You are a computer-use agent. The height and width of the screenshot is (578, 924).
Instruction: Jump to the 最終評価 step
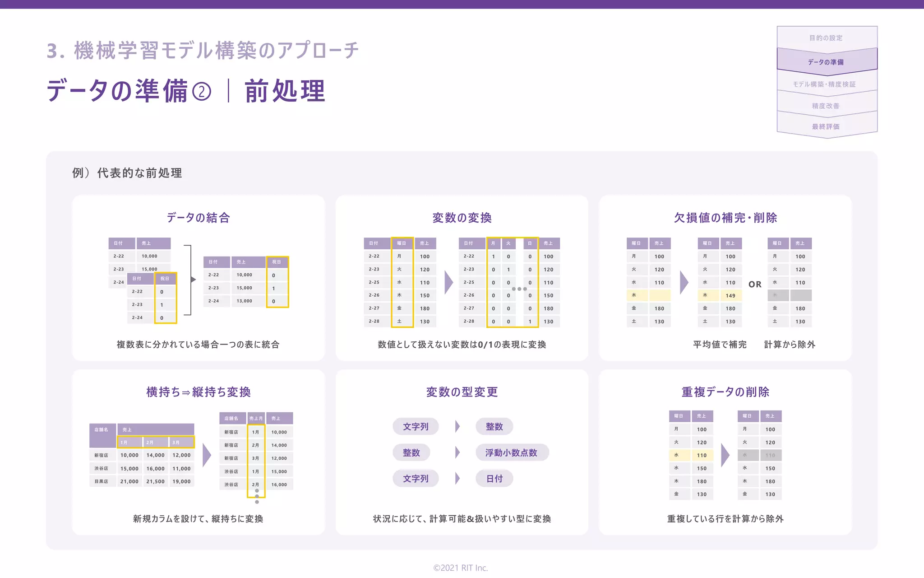[x=827, y=126]
